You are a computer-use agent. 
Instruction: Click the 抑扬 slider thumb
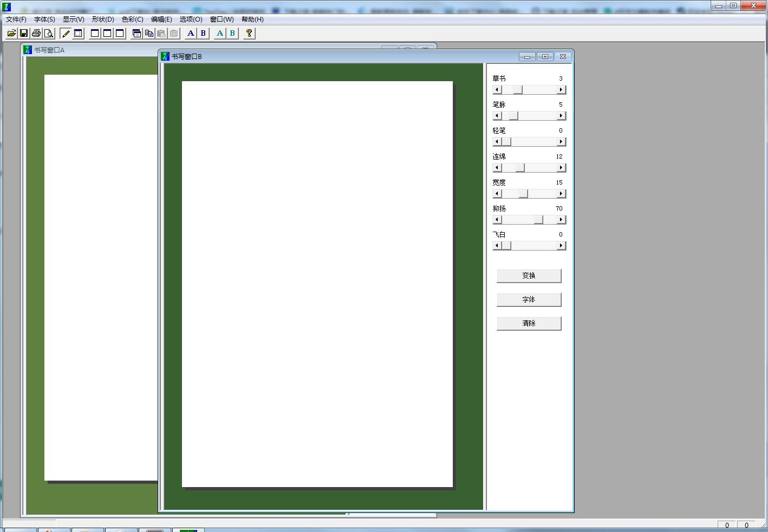click(x=538, y=220)
